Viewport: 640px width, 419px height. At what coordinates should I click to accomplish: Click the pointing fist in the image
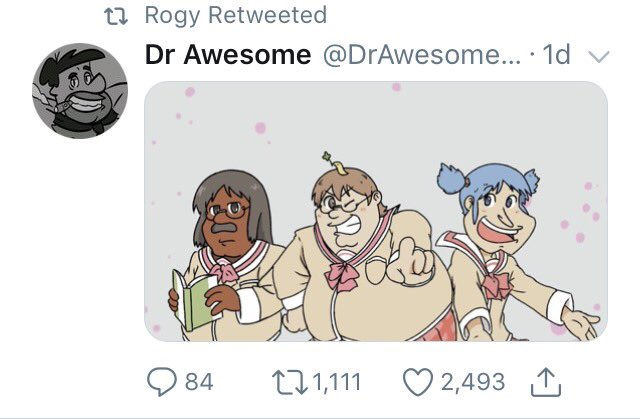[x=412, y=262]
